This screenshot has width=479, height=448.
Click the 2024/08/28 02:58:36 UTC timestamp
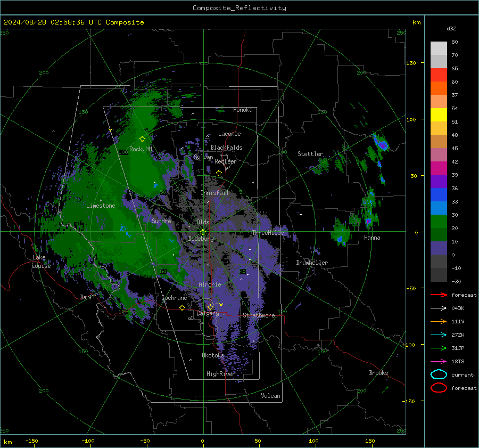point(53,22)
